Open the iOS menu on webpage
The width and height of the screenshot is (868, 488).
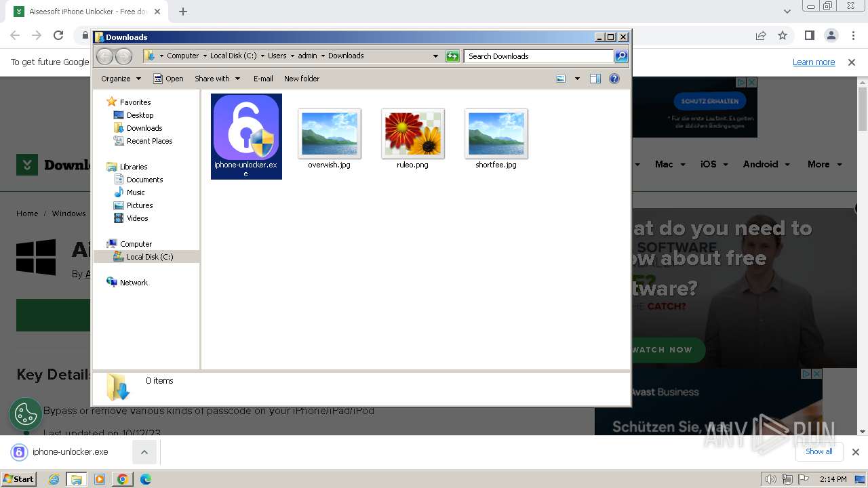coord(714,164)
